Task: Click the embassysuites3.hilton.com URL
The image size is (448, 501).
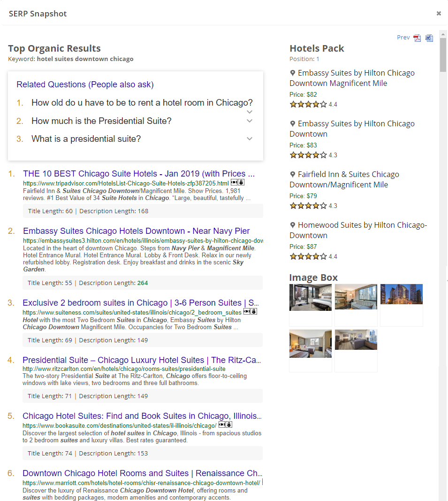Action: (143, 240)
